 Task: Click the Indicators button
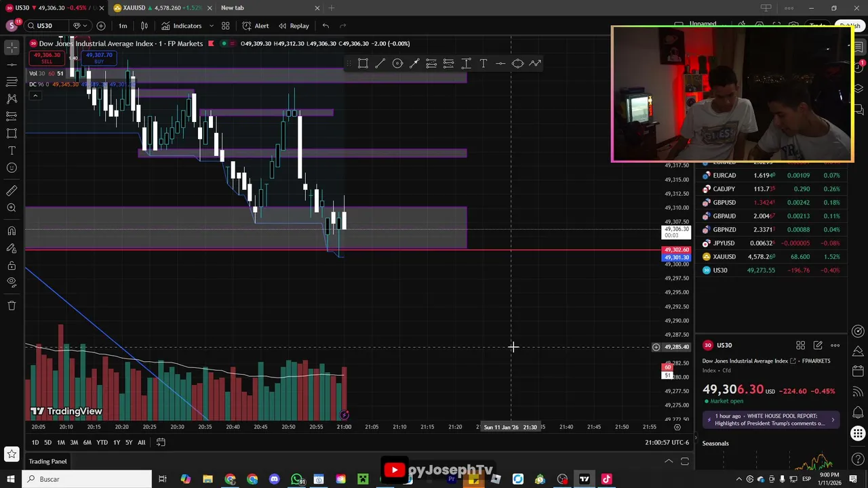coord(181,26)
